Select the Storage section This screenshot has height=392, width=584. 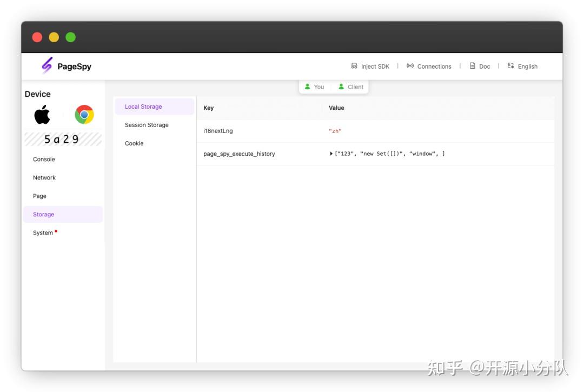coord(43,214)
